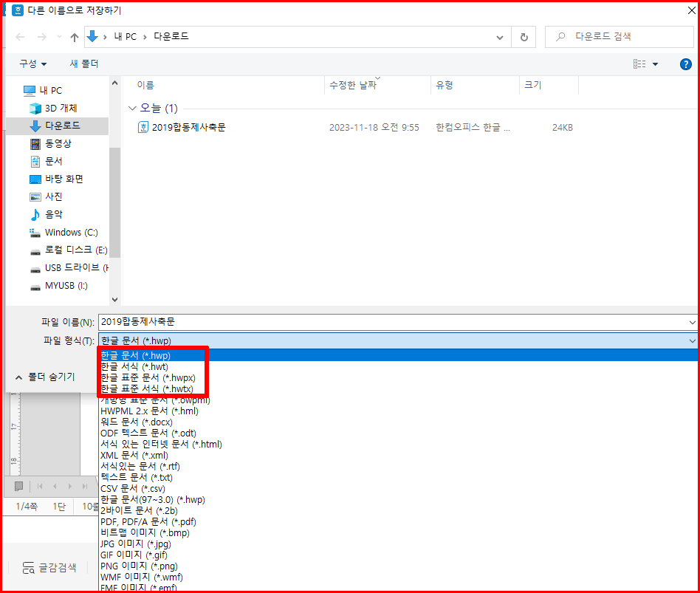
Task: Select 내 PC in navigation tree
Action: (43, 91)
